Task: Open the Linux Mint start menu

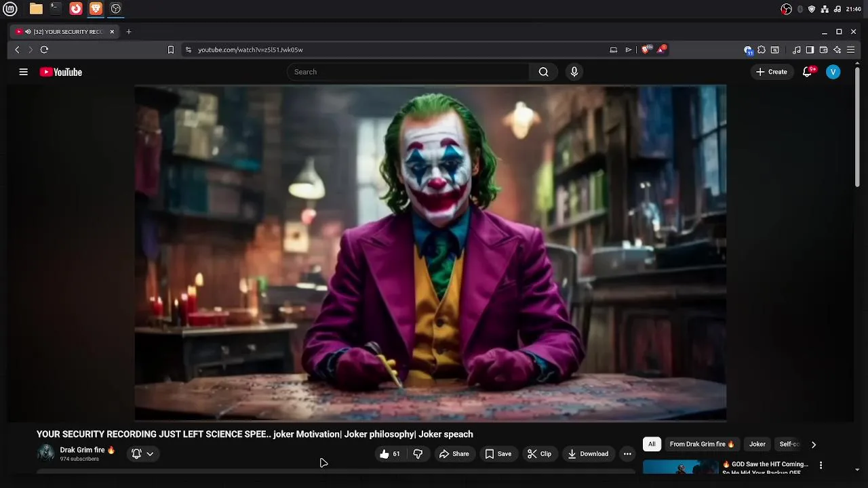Action: tap(9, 9)
